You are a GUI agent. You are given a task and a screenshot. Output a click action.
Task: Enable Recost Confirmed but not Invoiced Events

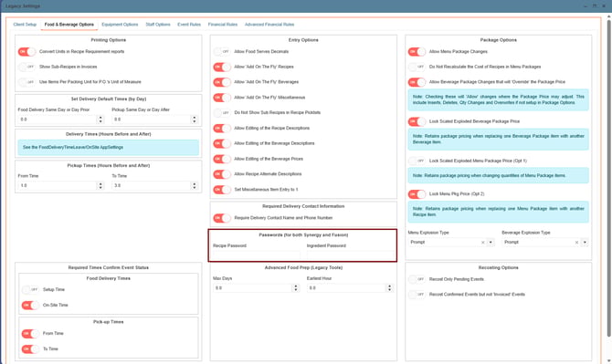417,295
